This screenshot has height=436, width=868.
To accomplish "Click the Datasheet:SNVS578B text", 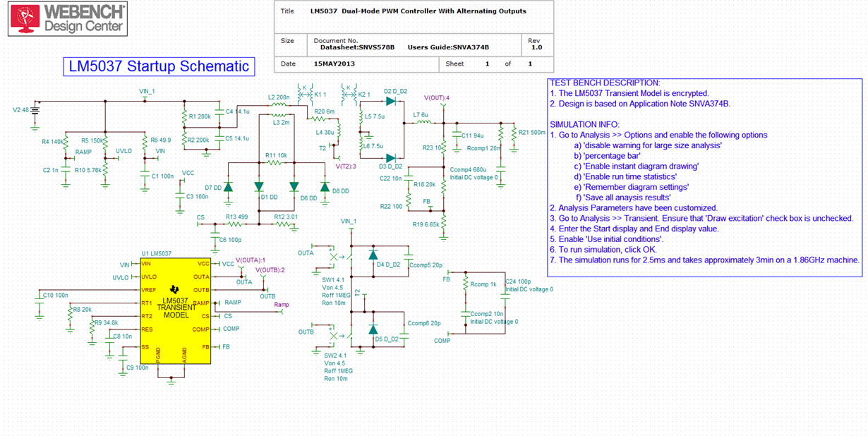I will (357, 47).
